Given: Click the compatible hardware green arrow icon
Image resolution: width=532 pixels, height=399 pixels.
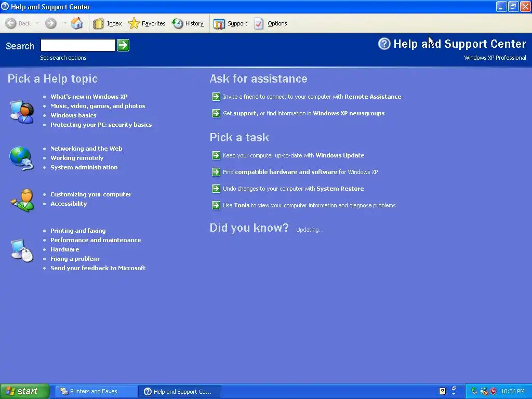Looking at the screenshot, I should coord(216,172).
